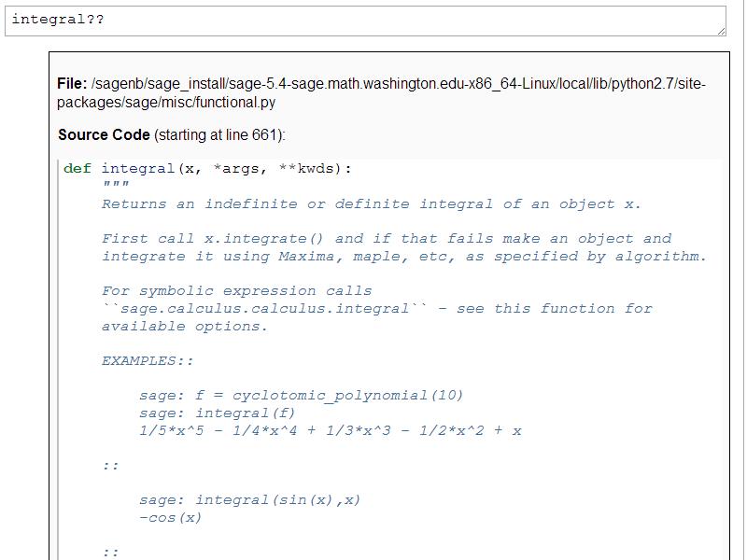Click the "-cos(x)" output line
This screenshot has width=747, height=560.
(x=170, y=518)
